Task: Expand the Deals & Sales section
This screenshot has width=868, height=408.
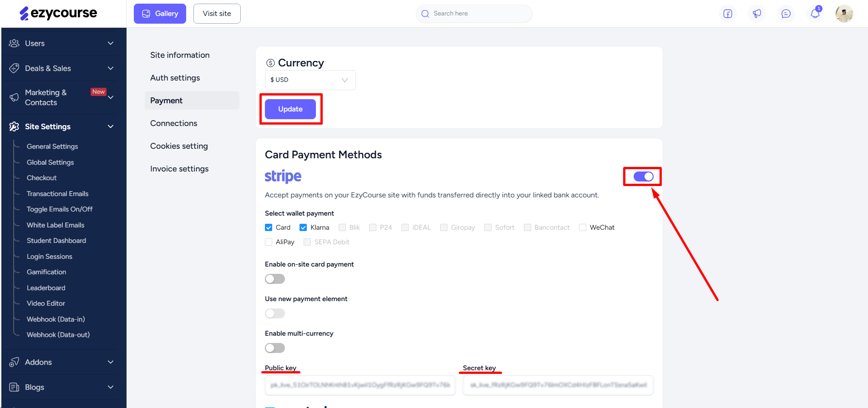Action: [61, 68]
